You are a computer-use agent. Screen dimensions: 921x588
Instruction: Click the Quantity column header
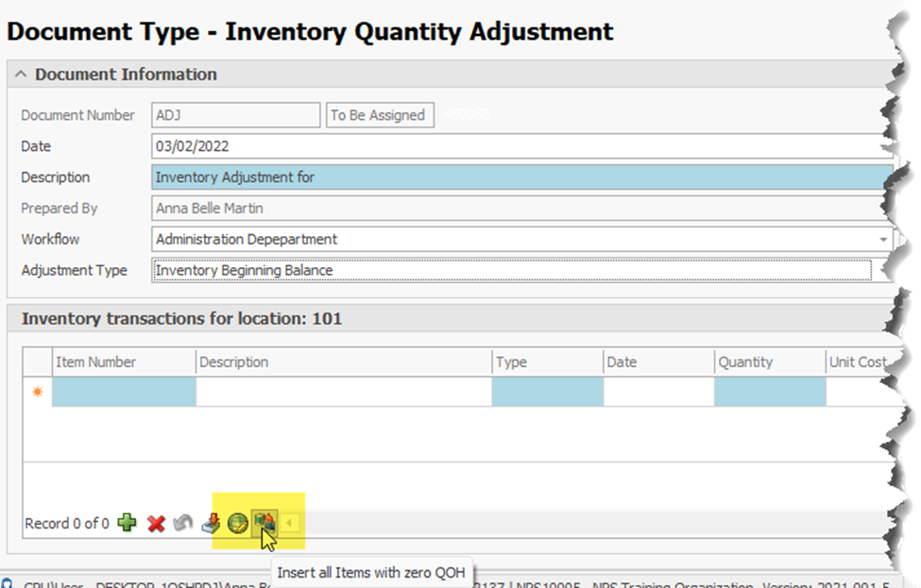769,362
